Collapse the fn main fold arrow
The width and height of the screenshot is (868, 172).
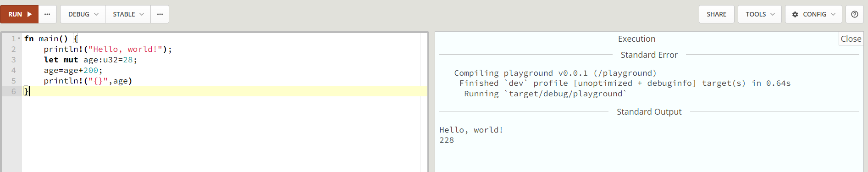pos(19,39)
